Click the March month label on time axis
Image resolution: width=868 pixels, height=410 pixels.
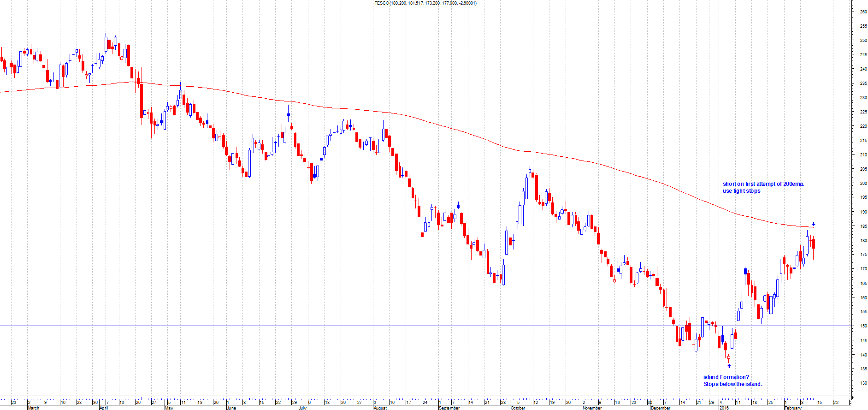point(34,408)
